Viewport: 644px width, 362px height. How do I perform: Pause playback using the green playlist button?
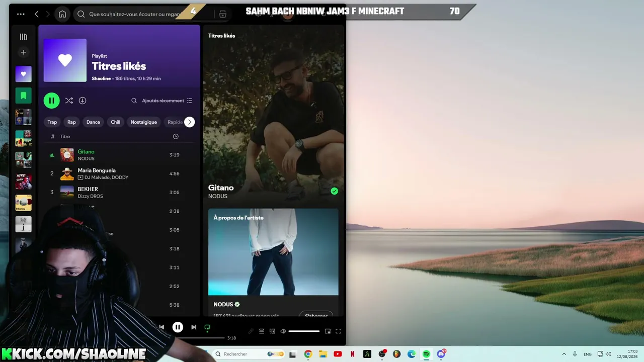pos(52,101)
